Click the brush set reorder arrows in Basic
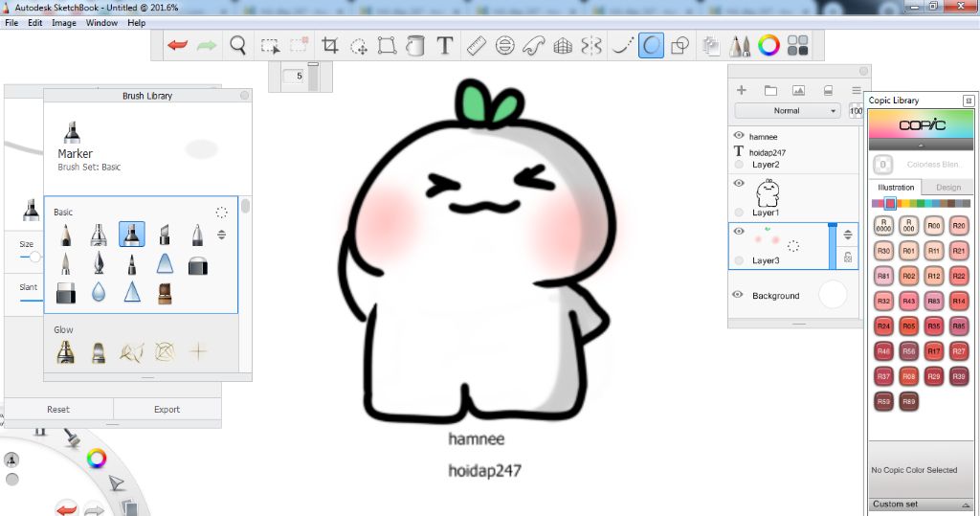The width and height of the screenshot is (980, 516). point(221,236)
